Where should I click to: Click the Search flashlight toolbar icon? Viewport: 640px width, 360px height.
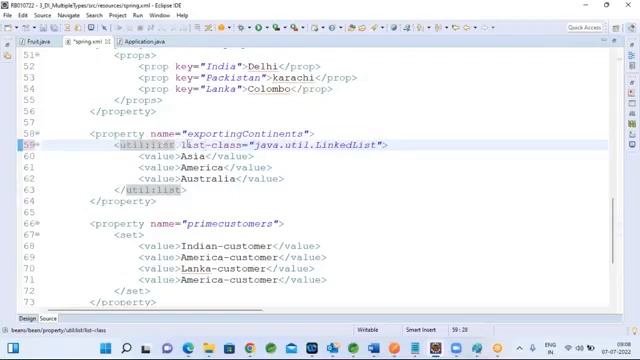(x=374, y=28)
